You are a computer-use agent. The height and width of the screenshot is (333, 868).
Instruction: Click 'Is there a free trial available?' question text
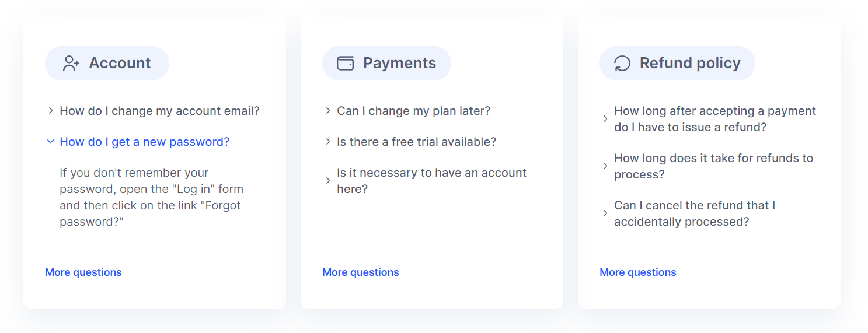pyautogui.click(x=417, y=142)
